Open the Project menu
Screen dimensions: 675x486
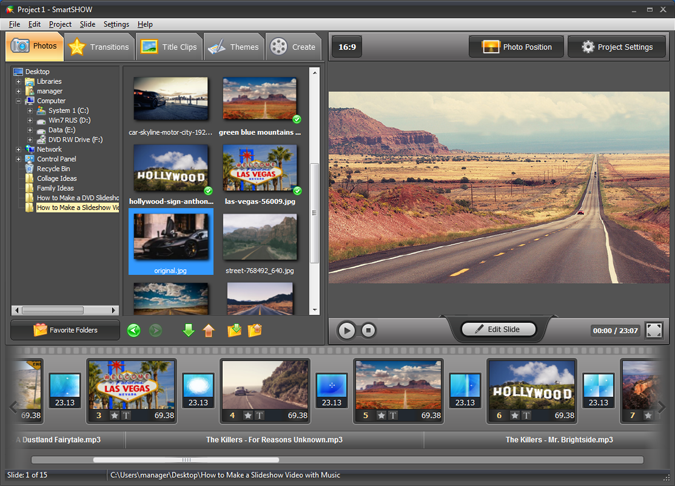(60, 24)
